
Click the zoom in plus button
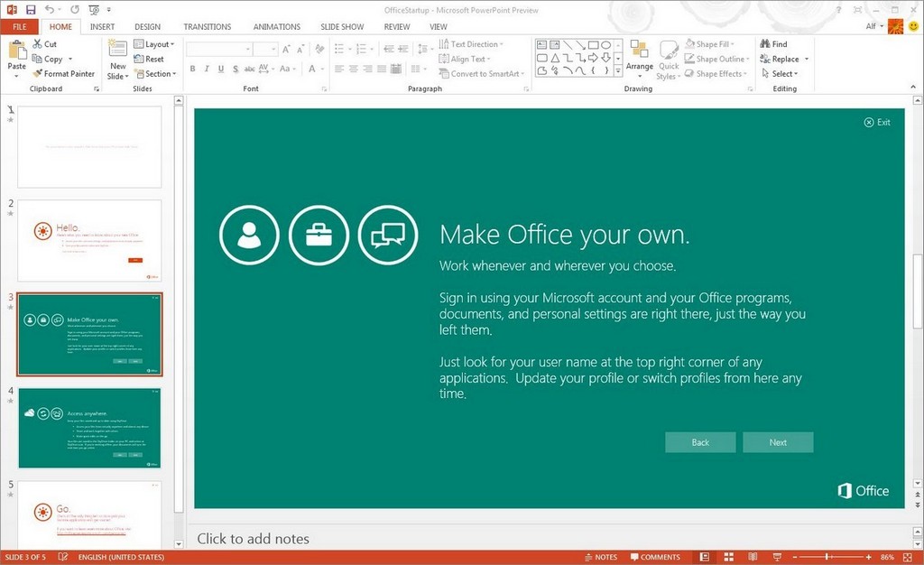pyautogui.click(x=868, y=557)
